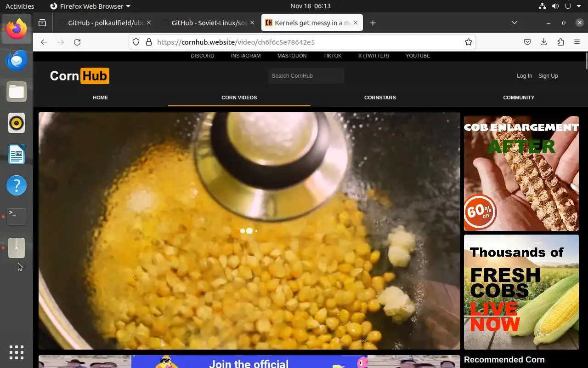The width and height of the screenshot is (588, 368).
Task: Focus the Search CornHub field
Action: [x=306, y=76]
